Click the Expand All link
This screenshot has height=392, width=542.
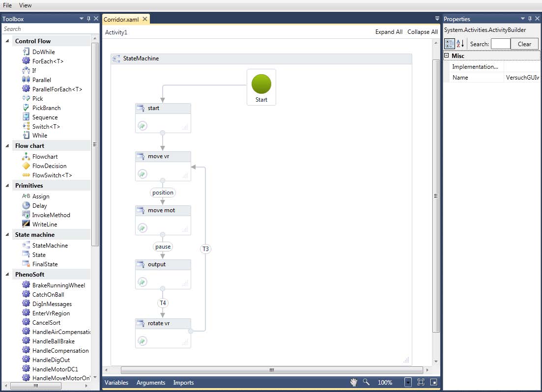pos(389,32)
